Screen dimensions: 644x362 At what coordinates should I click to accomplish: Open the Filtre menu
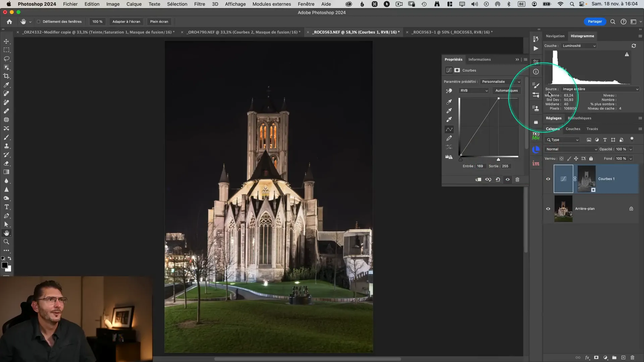(199, 4)
